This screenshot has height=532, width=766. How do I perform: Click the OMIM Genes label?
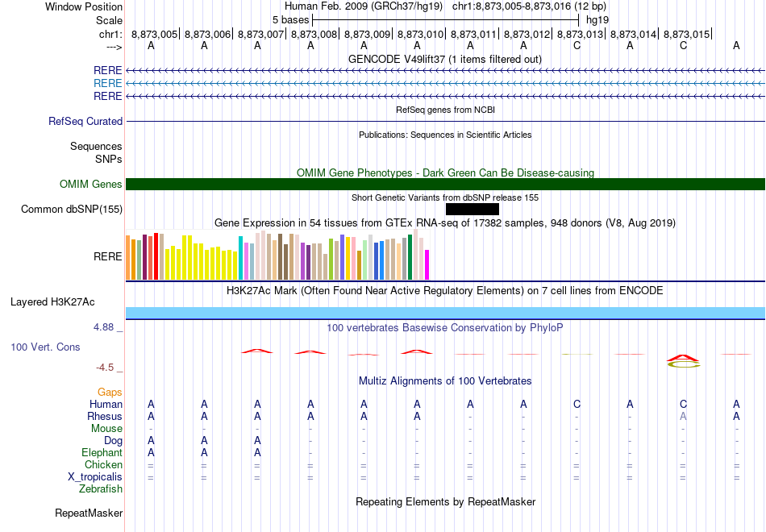(91, 184)
